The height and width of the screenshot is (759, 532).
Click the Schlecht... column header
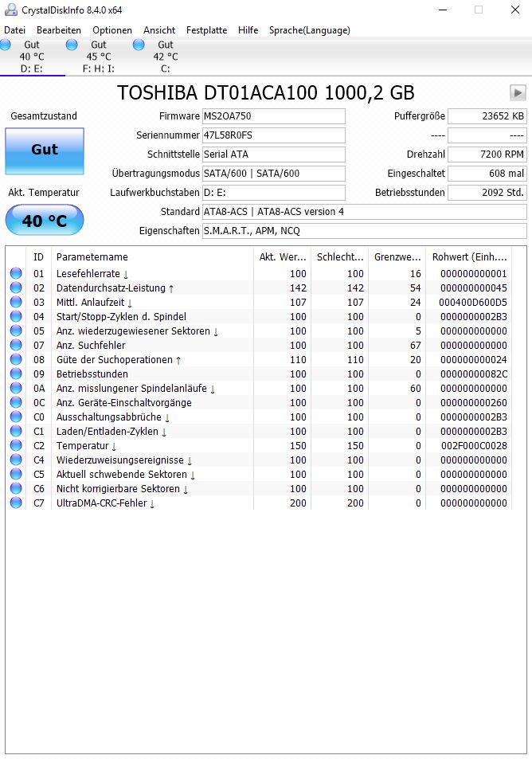pyautogui.click(x=340, y=257)
